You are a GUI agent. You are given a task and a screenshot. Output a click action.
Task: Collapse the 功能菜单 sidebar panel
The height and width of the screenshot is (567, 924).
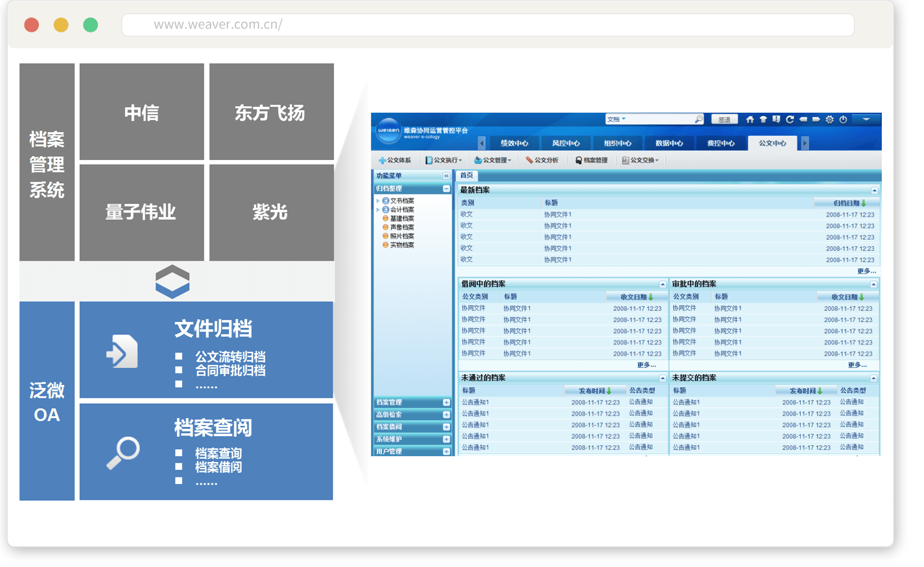(x=446, y=176)
